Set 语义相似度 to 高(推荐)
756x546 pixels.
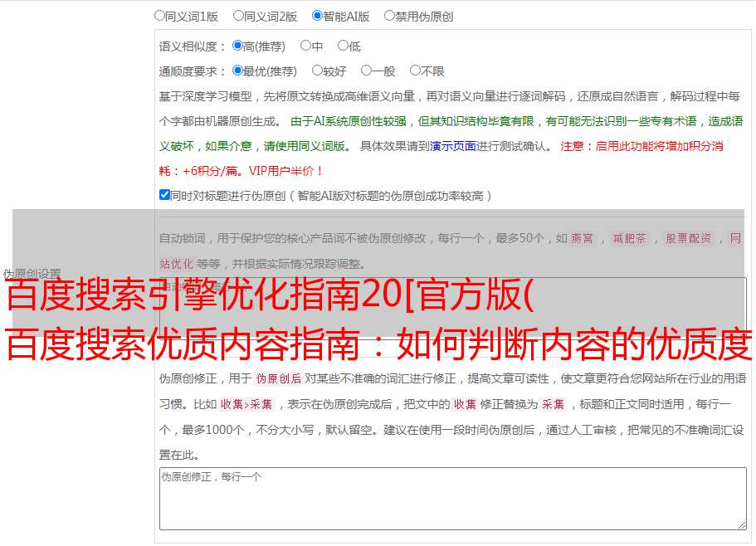pyautogui.click(x=237, y=46)
